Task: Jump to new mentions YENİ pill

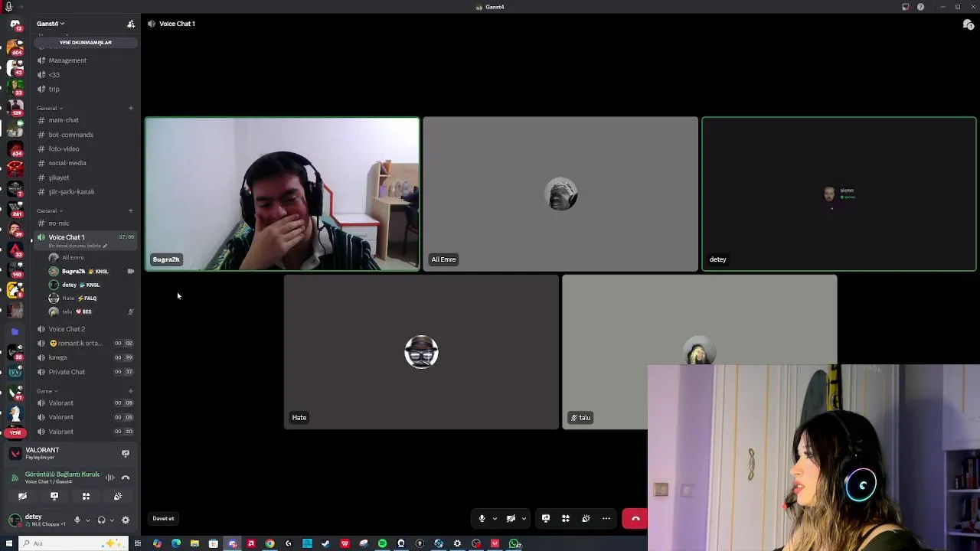Action: (15, 432)
